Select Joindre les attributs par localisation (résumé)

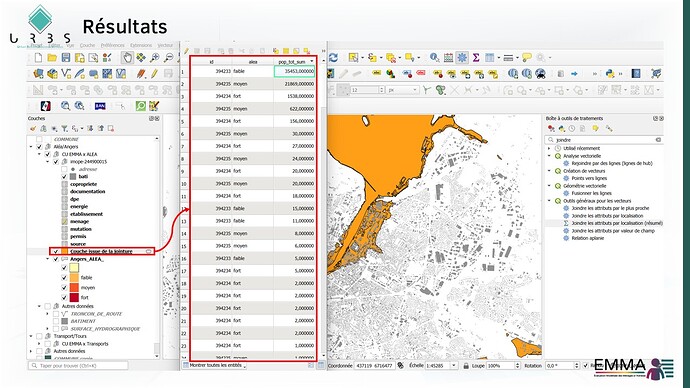coord(617,223)
